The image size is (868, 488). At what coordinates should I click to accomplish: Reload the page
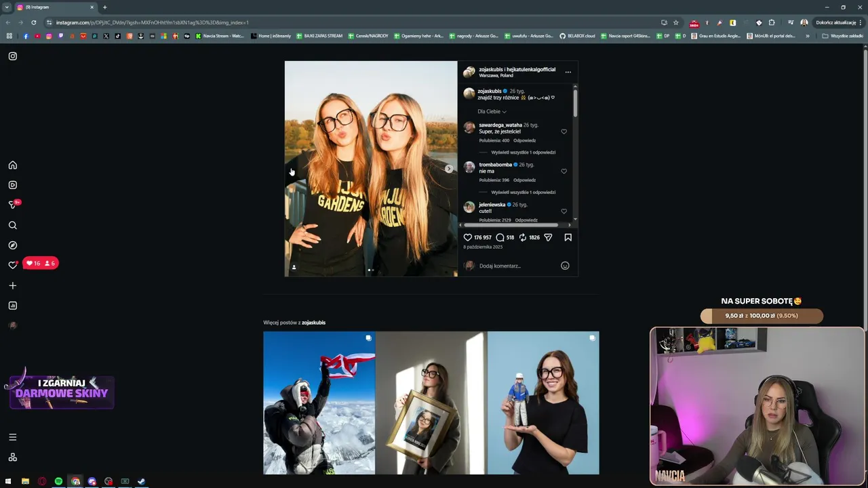click(34, 22)
